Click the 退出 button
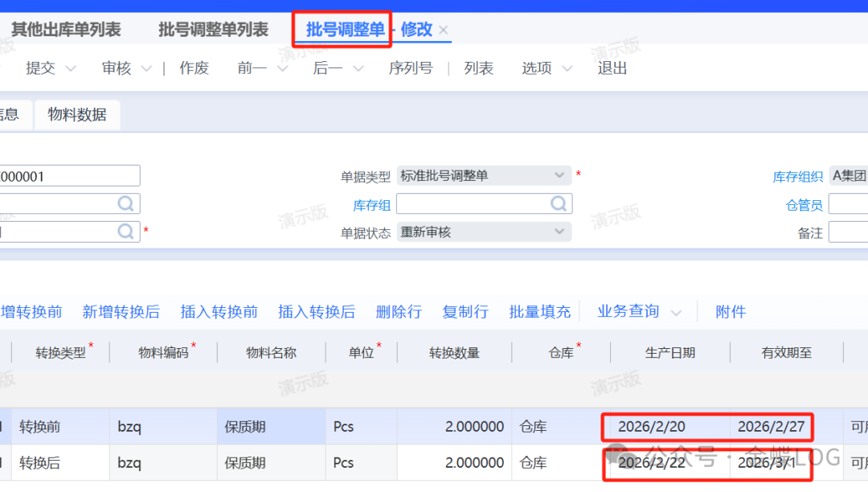868x492 pixels. [x=612, y=68]
